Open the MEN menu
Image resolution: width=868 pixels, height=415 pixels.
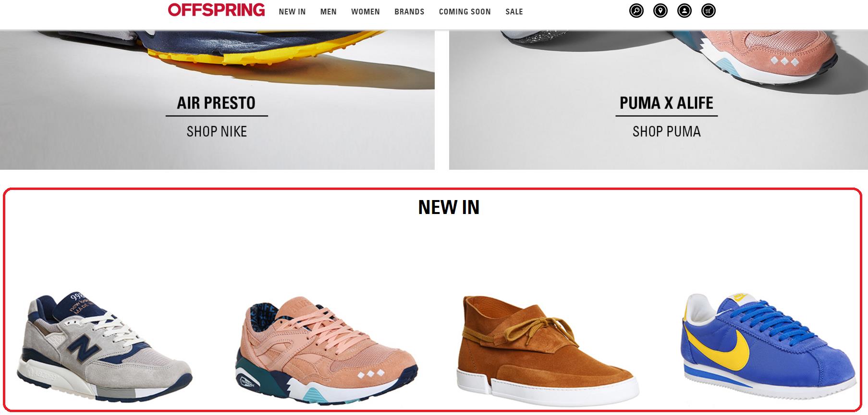coord(328,12)
